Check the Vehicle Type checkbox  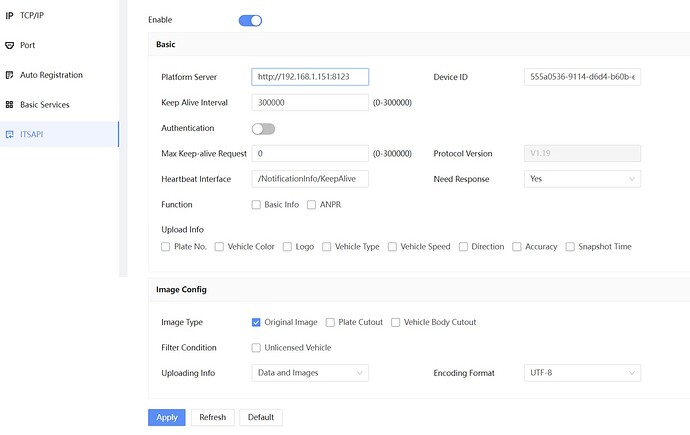click(x=327, y=247)
